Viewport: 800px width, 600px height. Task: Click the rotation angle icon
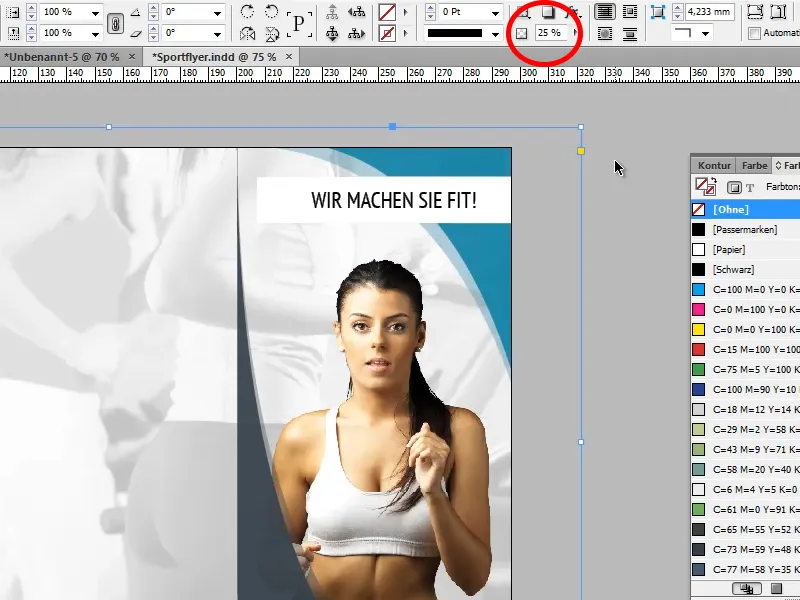136,12
